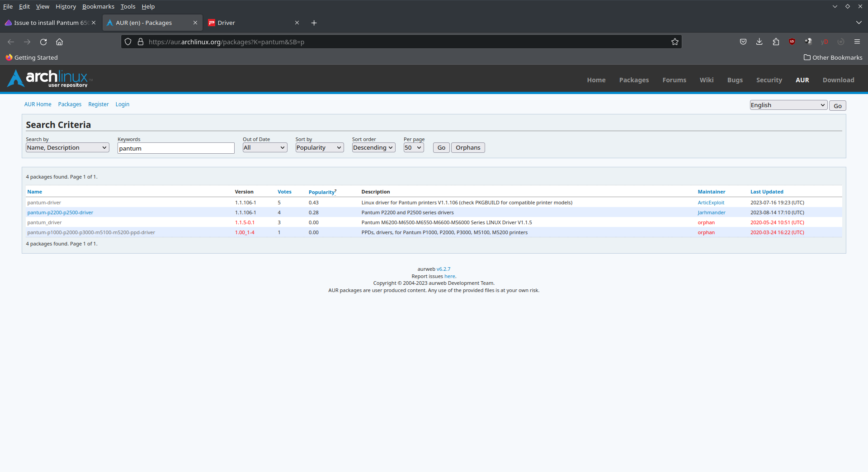Open the pantum-p2200-p2500-driver package

coord(60,212)
